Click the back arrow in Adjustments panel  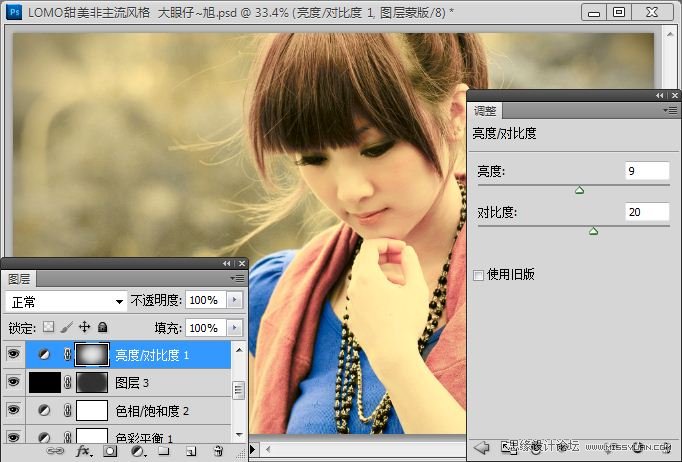point(481,447)
